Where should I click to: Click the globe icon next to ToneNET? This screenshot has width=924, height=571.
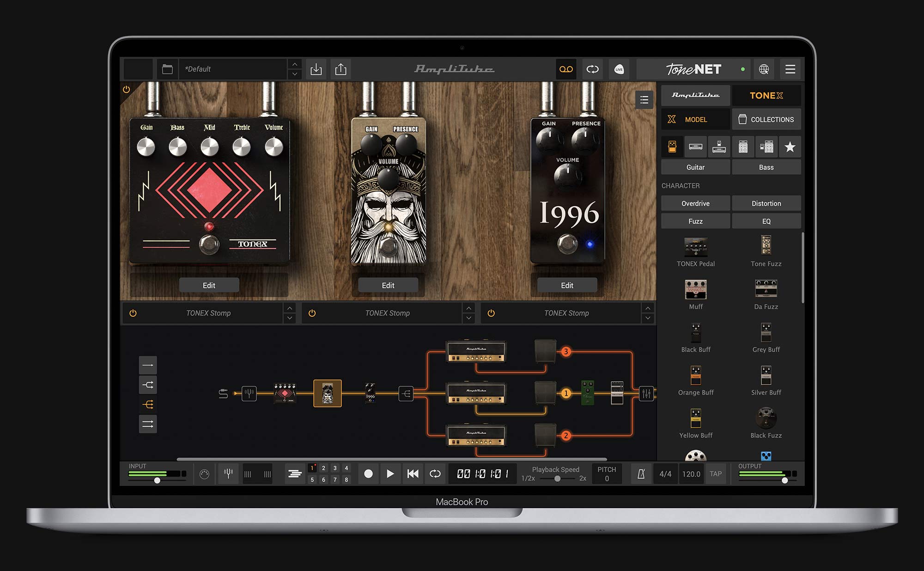click(x=764, y=69)
